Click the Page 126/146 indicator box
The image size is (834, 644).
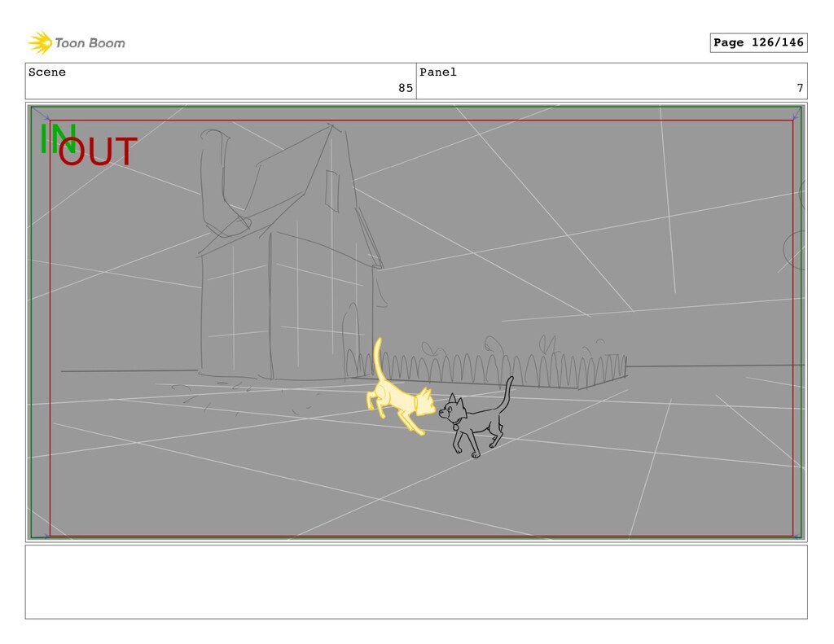point(758,42)
